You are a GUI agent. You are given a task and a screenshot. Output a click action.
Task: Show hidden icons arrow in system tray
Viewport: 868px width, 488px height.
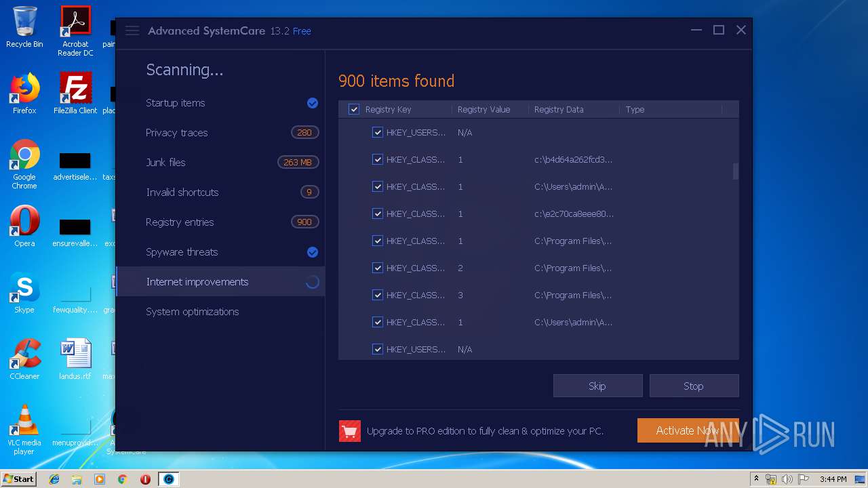757,479
